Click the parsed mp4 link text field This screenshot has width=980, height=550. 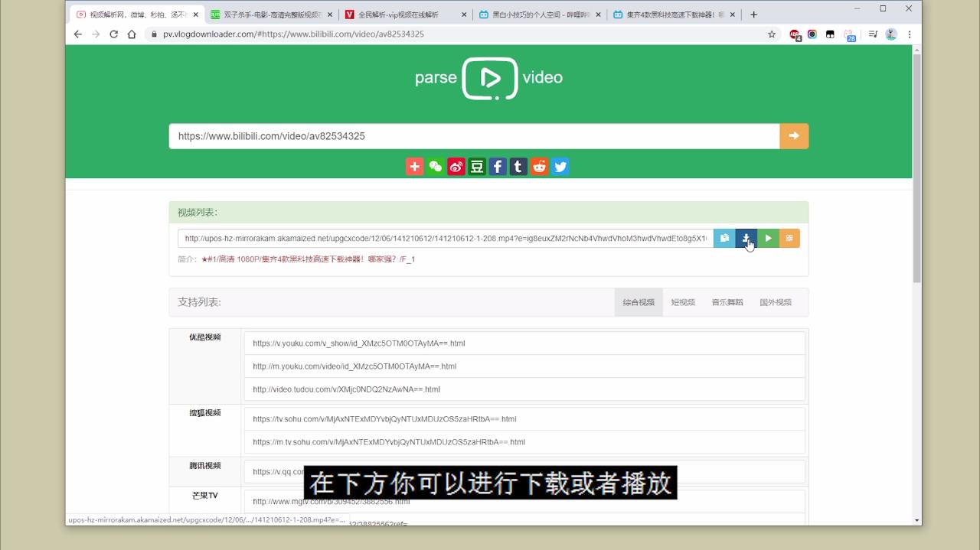446,239
